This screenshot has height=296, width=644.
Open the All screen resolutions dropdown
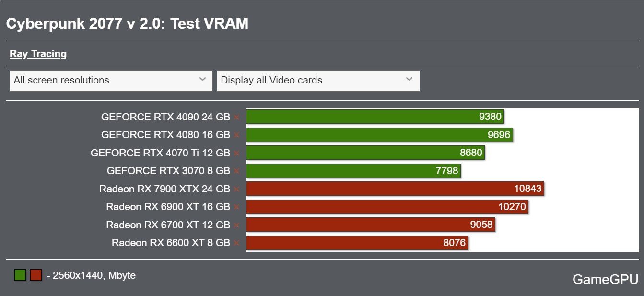click(x=111, y=81)
